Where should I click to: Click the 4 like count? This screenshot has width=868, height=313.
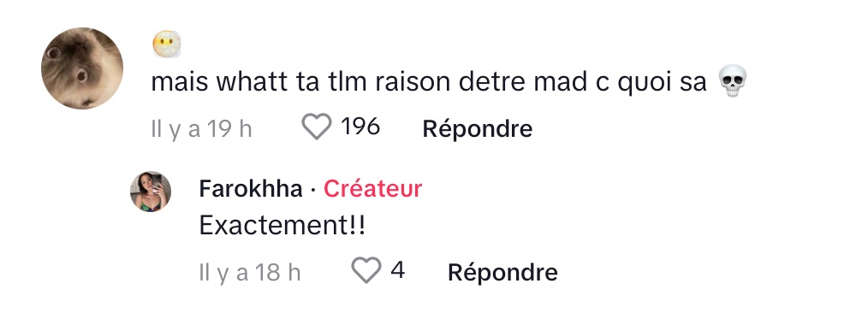pos(397,270)
